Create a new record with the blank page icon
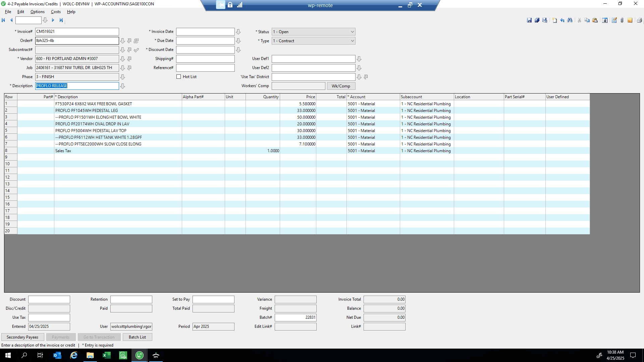Screen dimensions: 644x362 click(555, 20)
